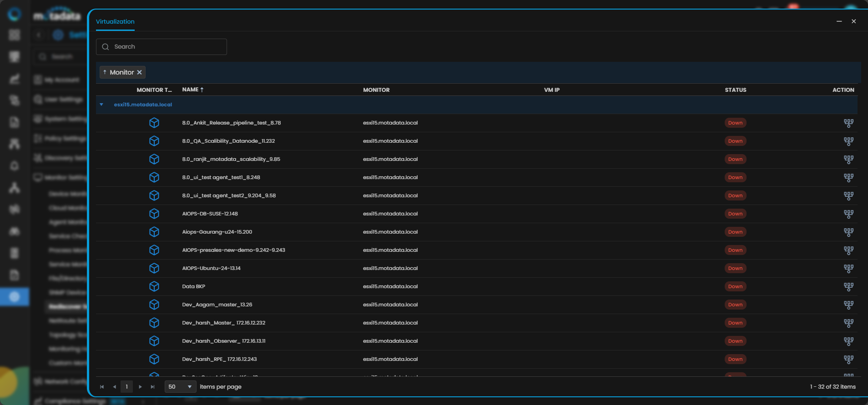This screenshot has width=868, height=405.
Task: Click action icon for Data BKP row
Action: click(848, 287)
